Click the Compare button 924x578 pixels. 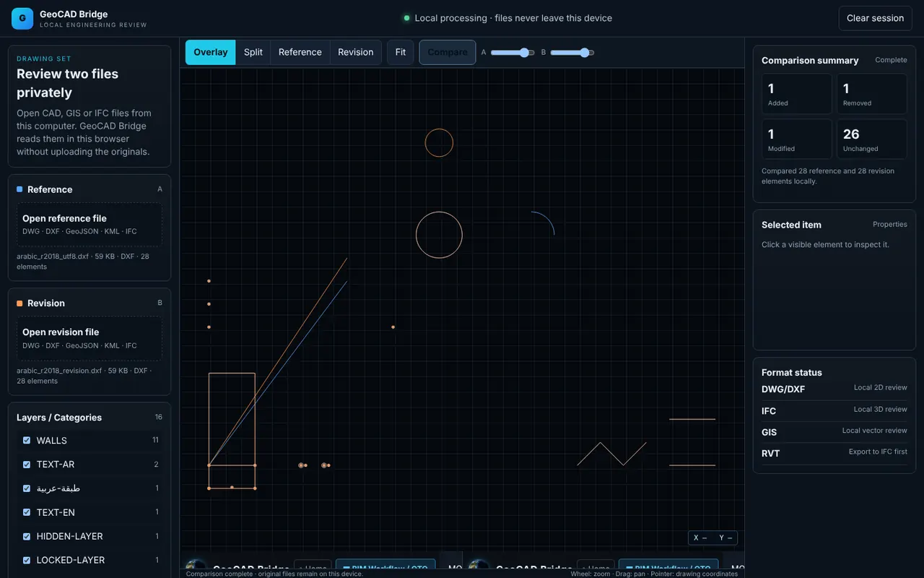pyautogui.click(x=448, y=52)
